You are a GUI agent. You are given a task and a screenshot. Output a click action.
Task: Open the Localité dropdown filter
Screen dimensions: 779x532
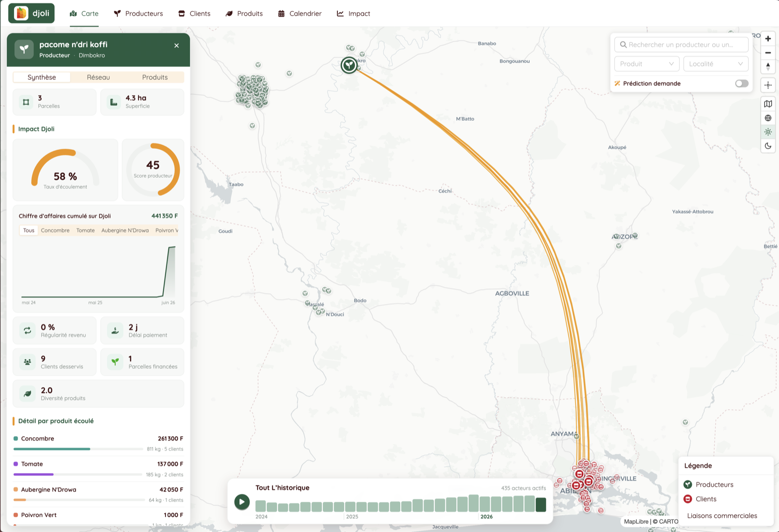coord(716,64)
